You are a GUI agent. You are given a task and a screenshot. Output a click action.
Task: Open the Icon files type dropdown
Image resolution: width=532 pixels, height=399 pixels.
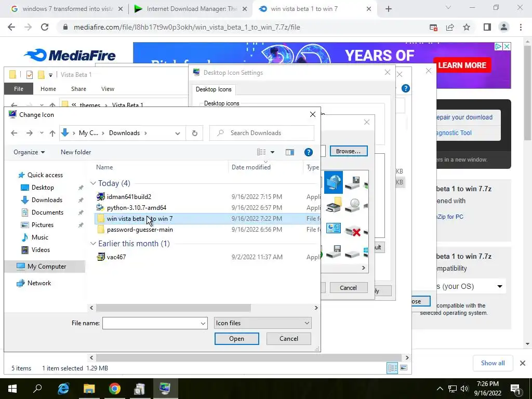click(262, 323)
